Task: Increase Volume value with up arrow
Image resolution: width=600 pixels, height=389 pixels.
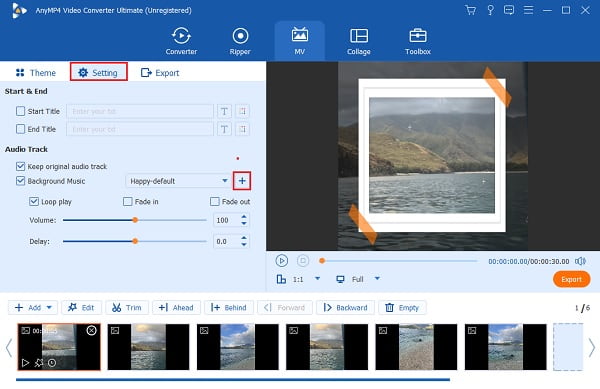Action: 244,217
